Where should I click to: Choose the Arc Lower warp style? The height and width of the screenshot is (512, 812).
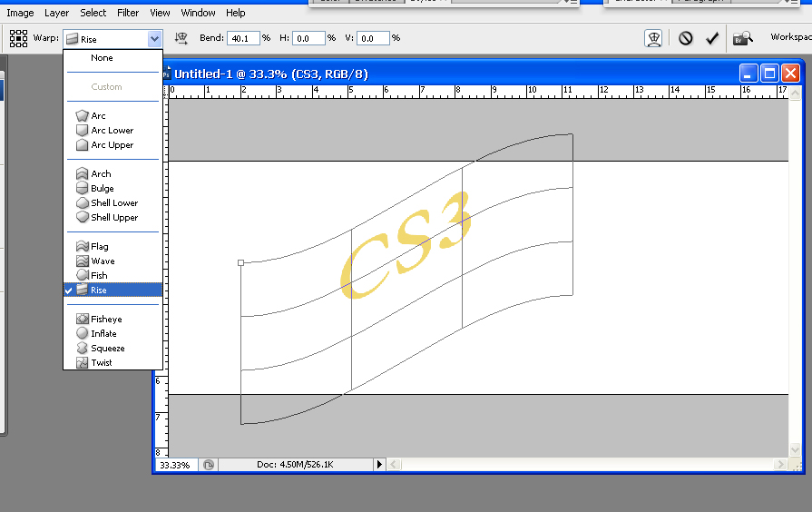pos(113,130)
